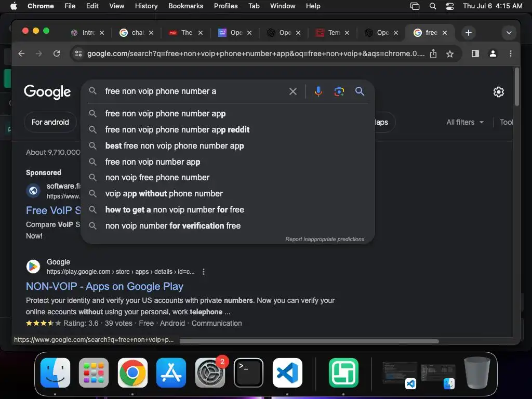Open the Chrome three-dot menu
Viewport: 532px width, 399px height.
tap(511, 54)
